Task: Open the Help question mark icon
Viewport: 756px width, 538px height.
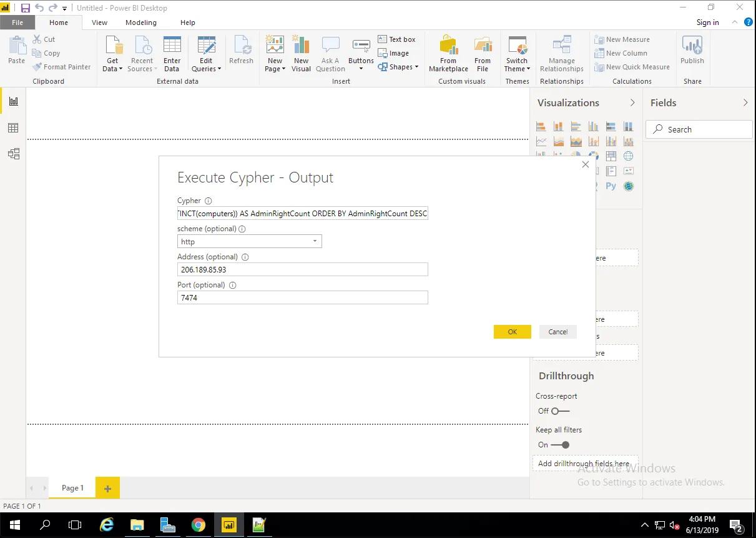Action: point(748,22)
